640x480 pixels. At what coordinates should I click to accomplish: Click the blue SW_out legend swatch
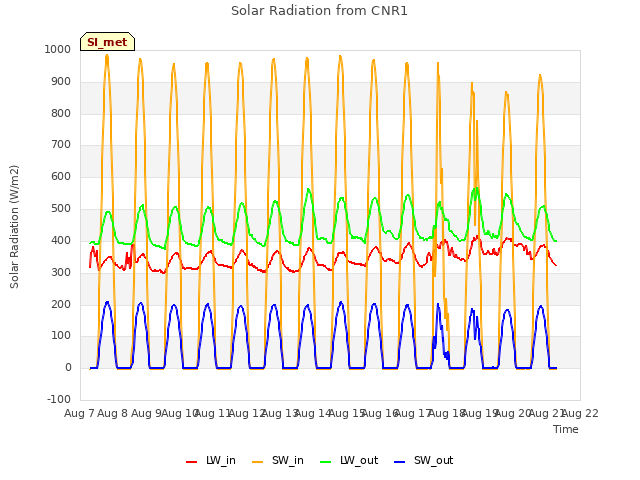(x=400, y=462)
